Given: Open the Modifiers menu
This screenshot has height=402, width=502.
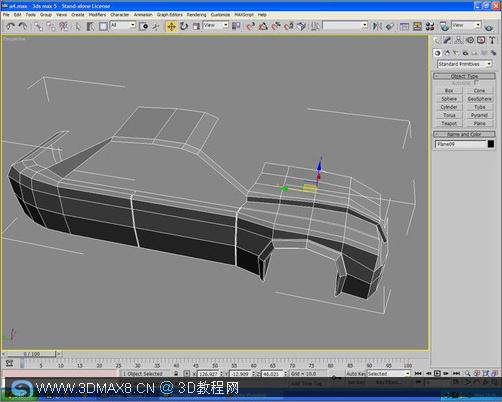Looking at the screenshot, I should [x=97, y=15].
